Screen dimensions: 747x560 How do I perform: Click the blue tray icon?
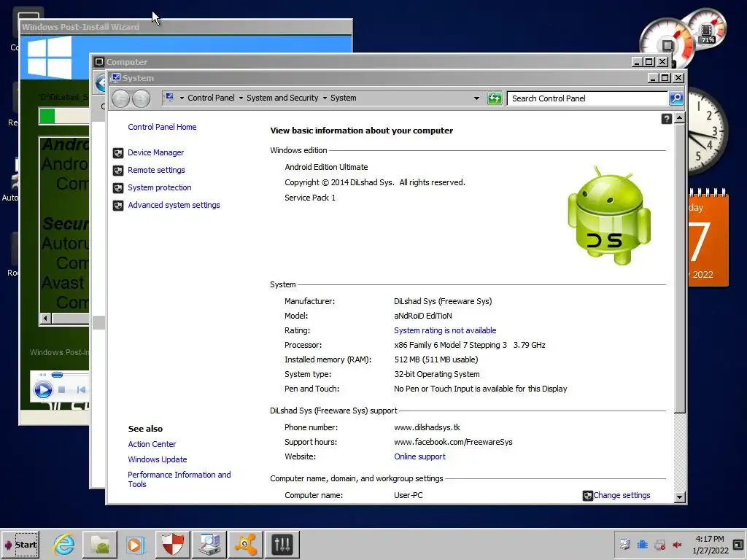pyautogui.click(x=642, y=544)
